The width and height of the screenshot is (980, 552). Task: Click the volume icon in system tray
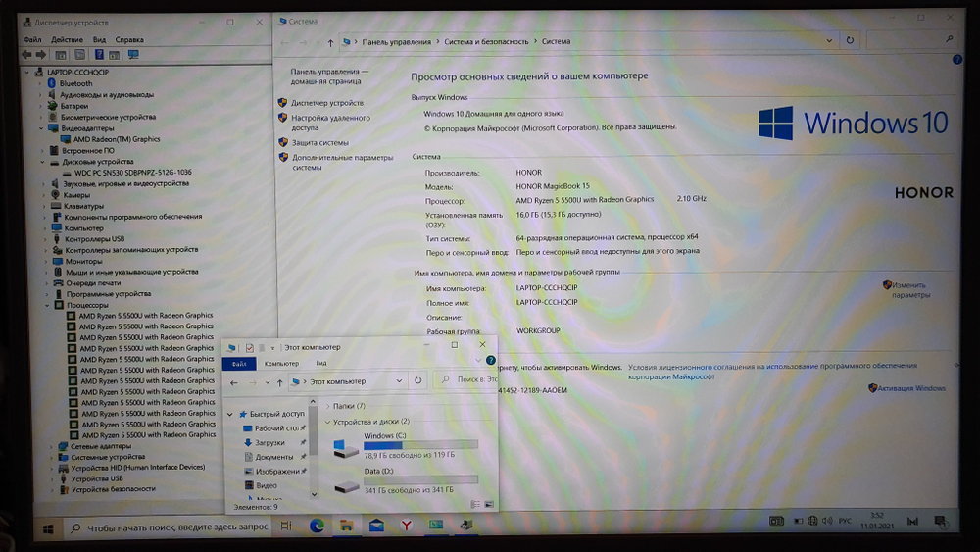(x=827, y=521)
